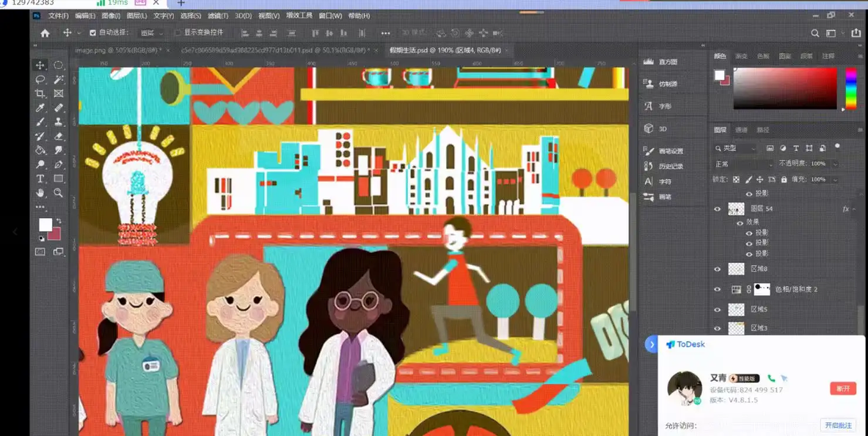Viewport: 868px width, 436px height.
Task: Activate the Hand tool
Action: coord(40,193)
